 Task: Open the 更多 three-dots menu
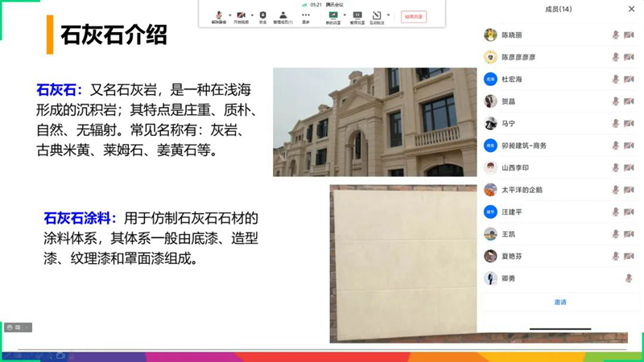pos(306,15)
